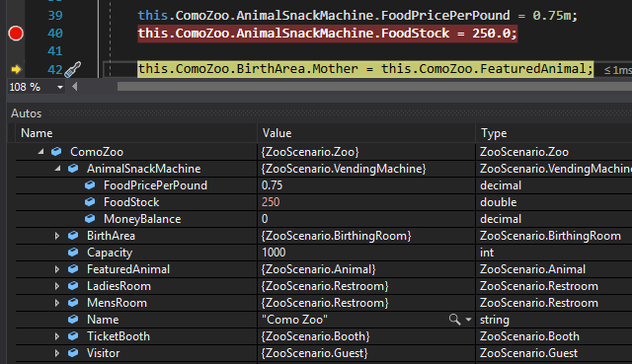Viewport: 632px width, 364px height.
Task: Click the Value column header
Action: (276, 133)
